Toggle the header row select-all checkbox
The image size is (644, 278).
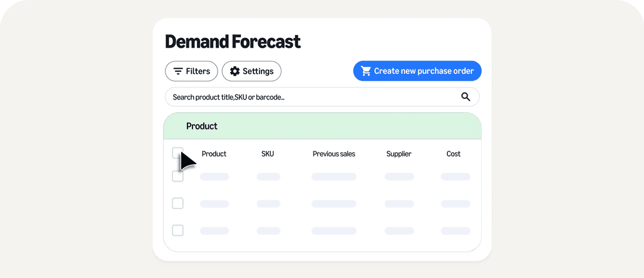177,152
